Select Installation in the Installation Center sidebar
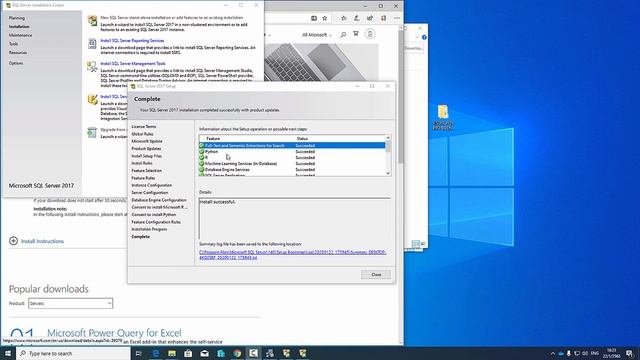Image resolution: width=640 pixels, height=360 pixels. click(19, 27)
